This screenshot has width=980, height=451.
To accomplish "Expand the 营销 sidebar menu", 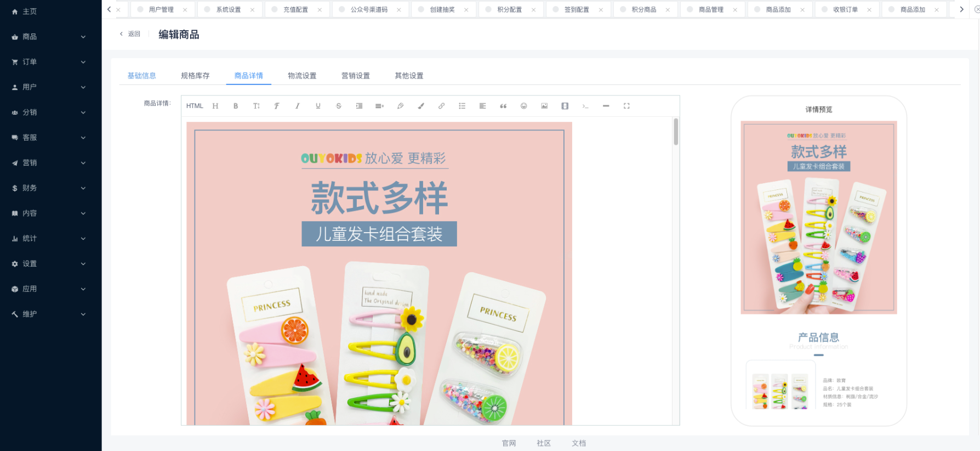I will click(x=49, y=163).
